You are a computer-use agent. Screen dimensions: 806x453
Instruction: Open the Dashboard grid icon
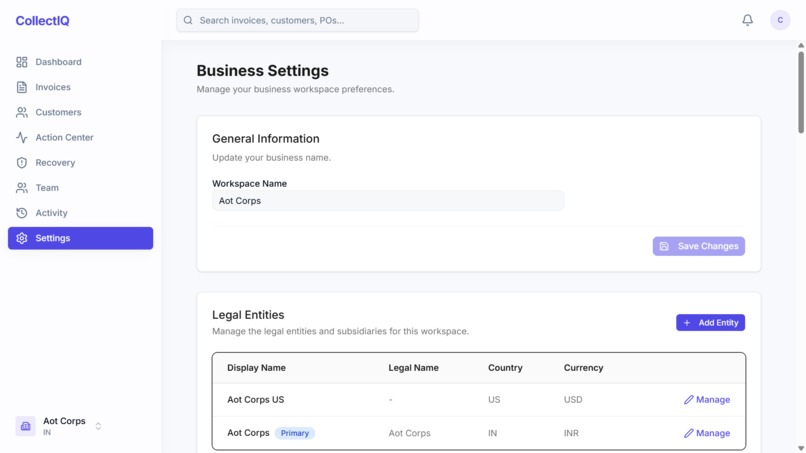pos(22,62)
